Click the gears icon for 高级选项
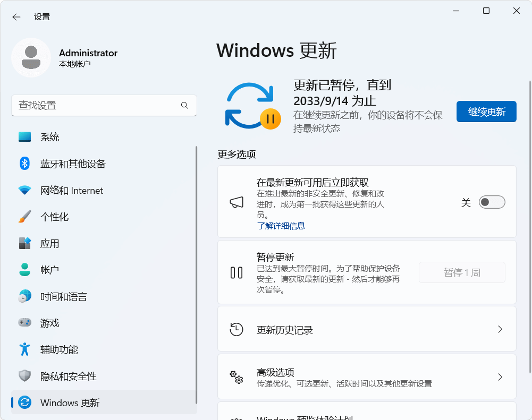Image resolution: width=532 pixels, height=420 pixels. tap(237, 377)
